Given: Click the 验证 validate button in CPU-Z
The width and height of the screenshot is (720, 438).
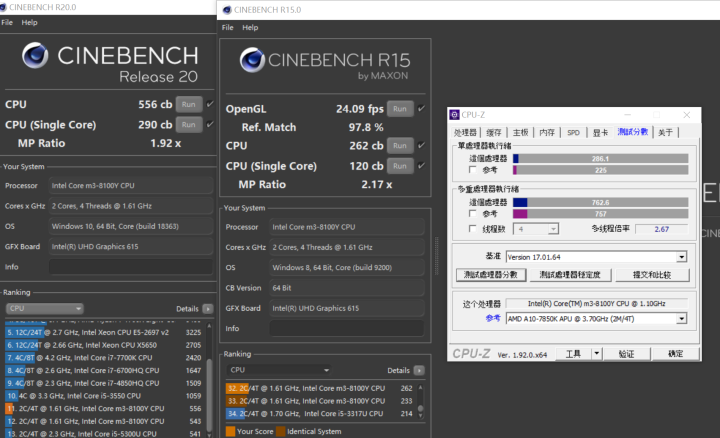Looking at the screenshot, I should pyautogui.click(x=626, y=354).
